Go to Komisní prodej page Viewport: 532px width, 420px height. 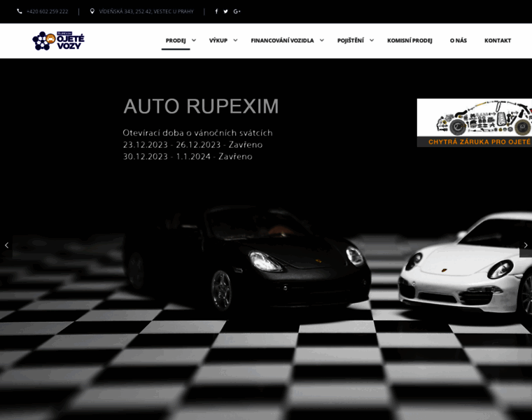tap(409, 41)
